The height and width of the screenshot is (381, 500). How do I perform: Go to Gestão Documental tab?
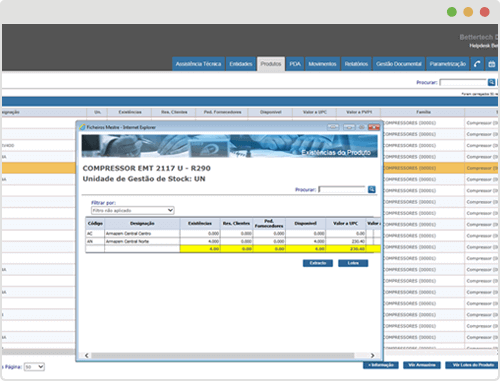[399, 64]
